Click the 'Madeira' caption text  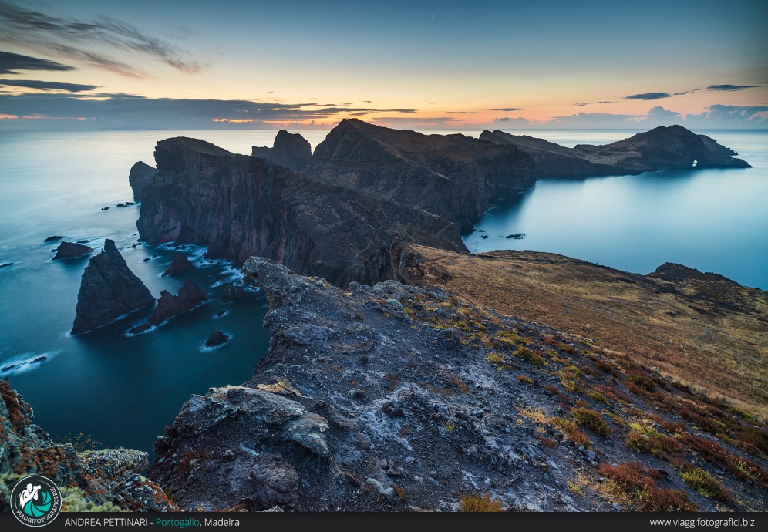(x=221, y=522)
